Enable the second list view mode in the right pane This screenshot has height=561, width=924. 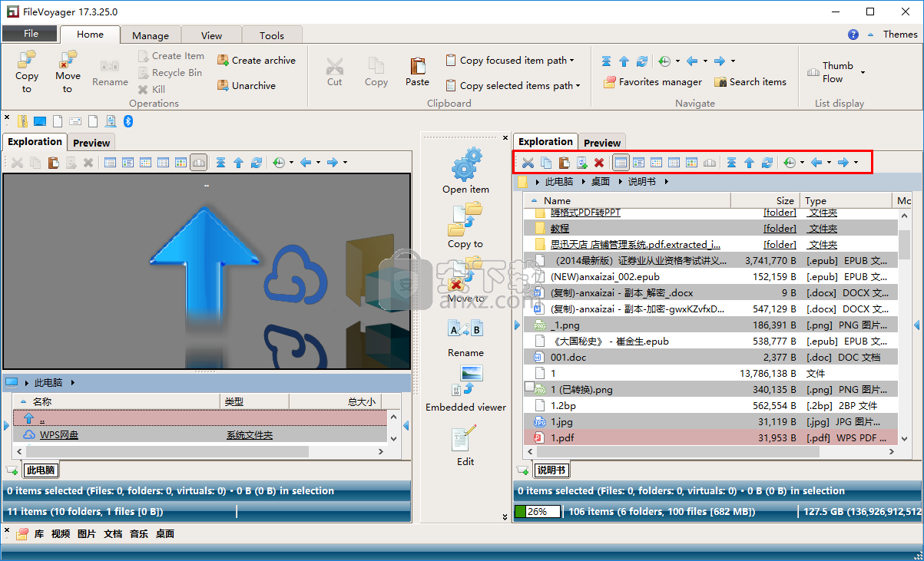point(638,162)
